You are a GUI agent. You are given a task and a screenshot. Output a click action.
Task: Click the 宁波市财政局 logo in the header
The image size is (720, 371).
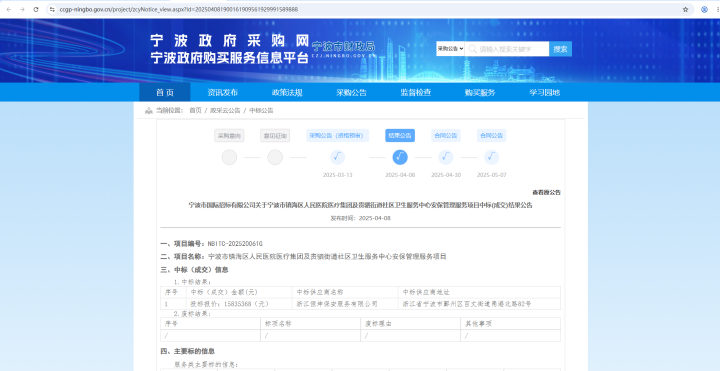(x=343, y=49)
